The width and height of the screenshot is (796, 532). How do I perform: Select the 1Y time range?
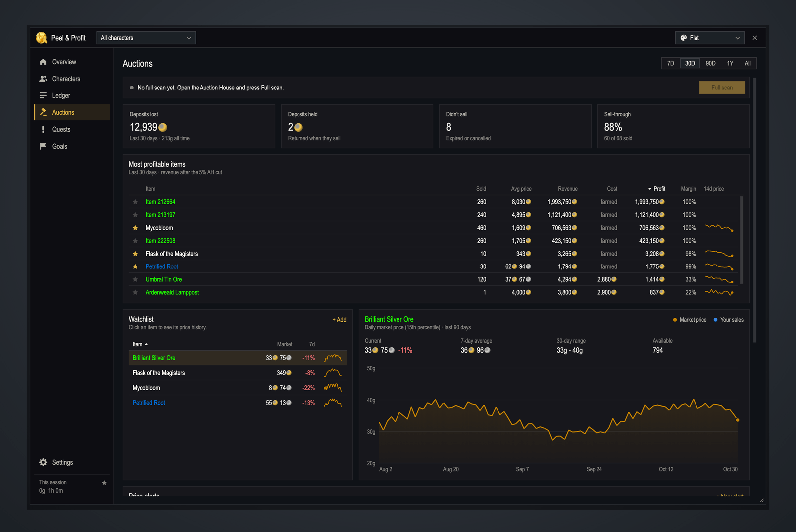pos(730,63)
